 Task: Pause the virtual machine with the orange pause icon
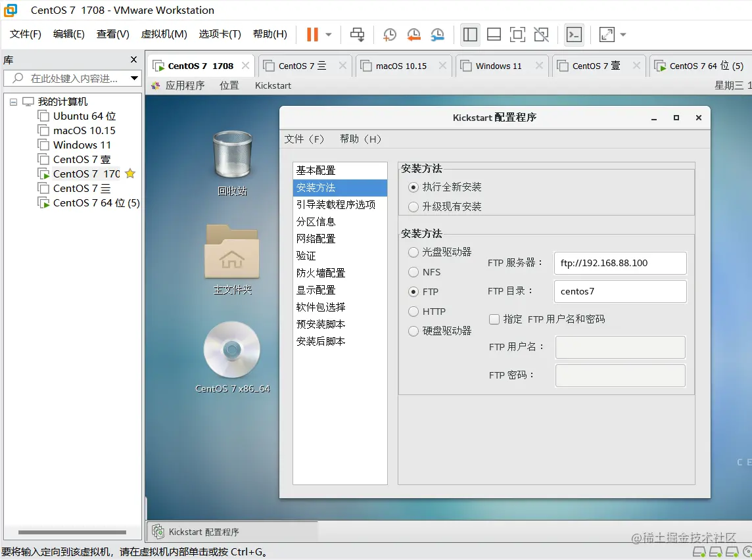pyautogui.click(x=312, y=35)
